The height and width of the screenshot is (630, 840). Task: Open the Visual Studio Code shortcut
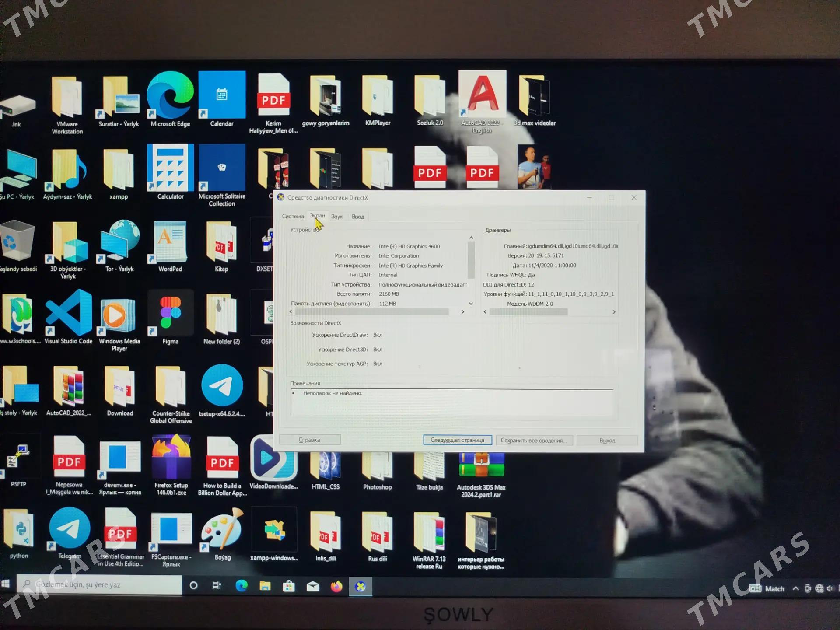[69, 314]
